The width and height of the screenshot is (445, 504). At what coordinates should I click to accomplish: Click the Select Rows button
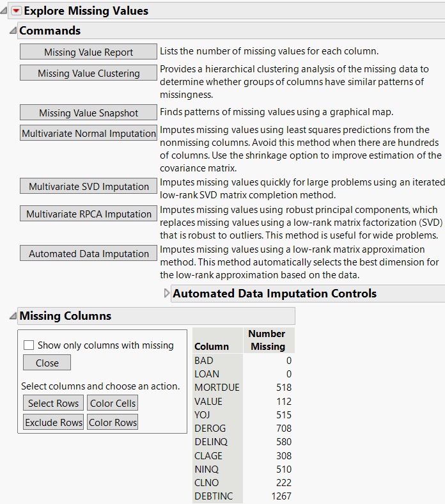pos(54,403)
